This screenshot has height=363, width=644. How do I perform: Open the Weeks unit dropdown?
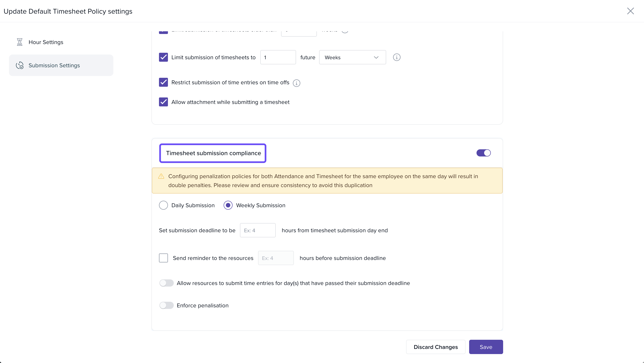pyautogui.click(x=352, y=57)
